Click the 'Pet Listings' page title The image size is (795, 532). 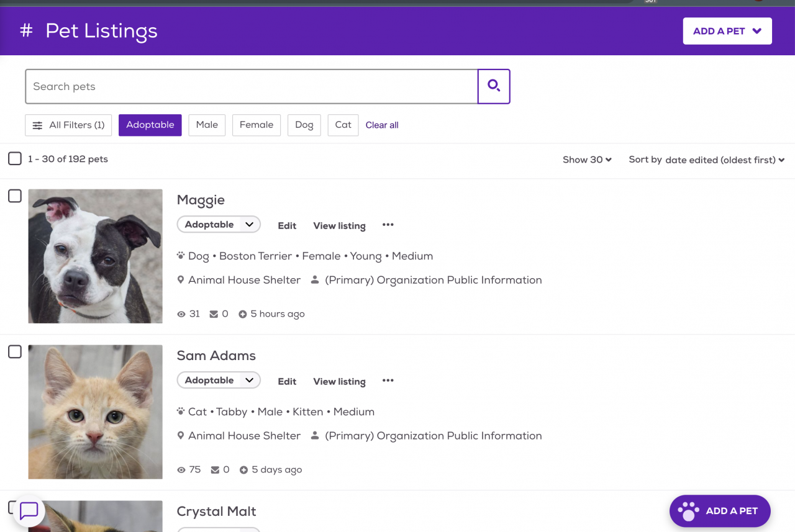(102, 31)
